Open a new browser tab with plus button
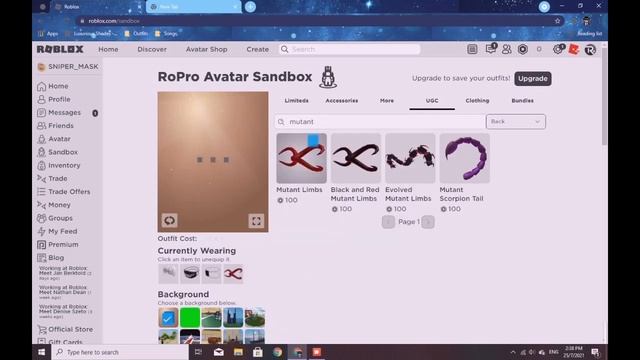Viewport: 640px width, 360px height. 250,7
